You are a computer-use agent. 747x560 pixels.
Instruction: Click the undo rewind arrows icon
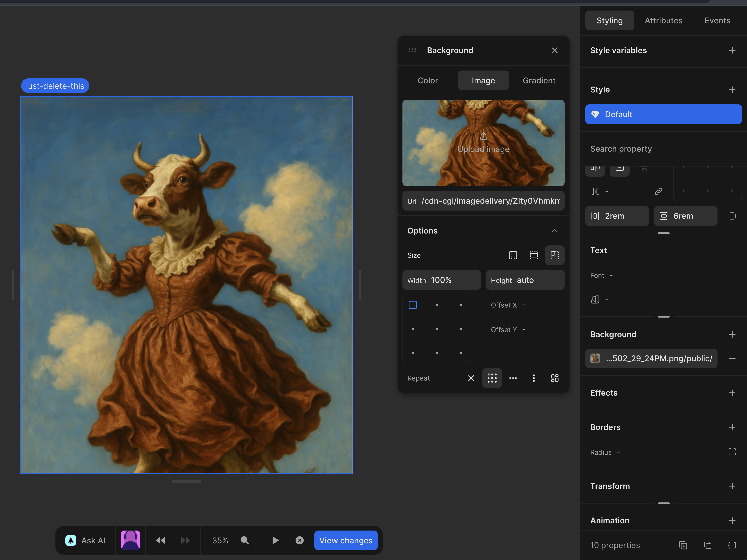160,540
